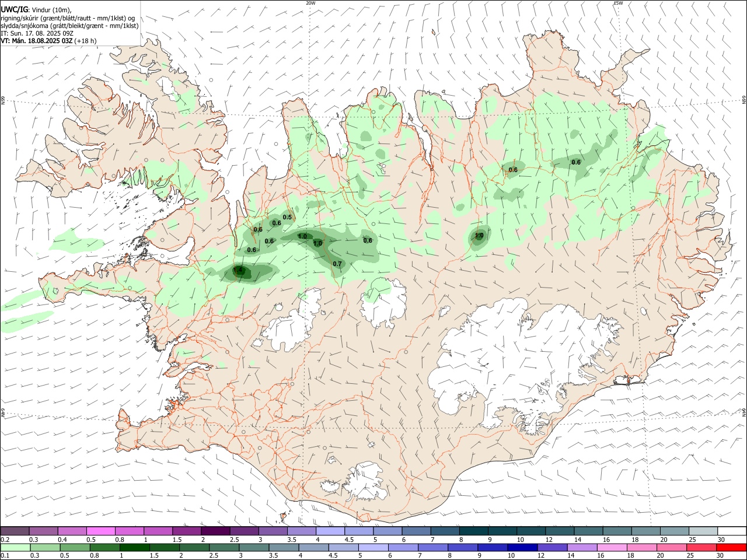Select the dark teal upper swatch at 8
747x560 pixels.
click(x=474, y=531)
